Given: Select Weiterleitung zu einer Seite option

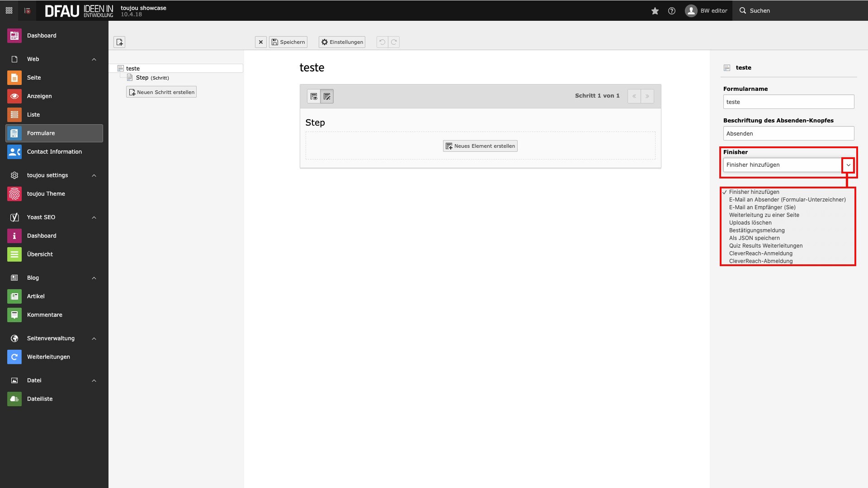Looking at the screenshot, I should [764, 215].
